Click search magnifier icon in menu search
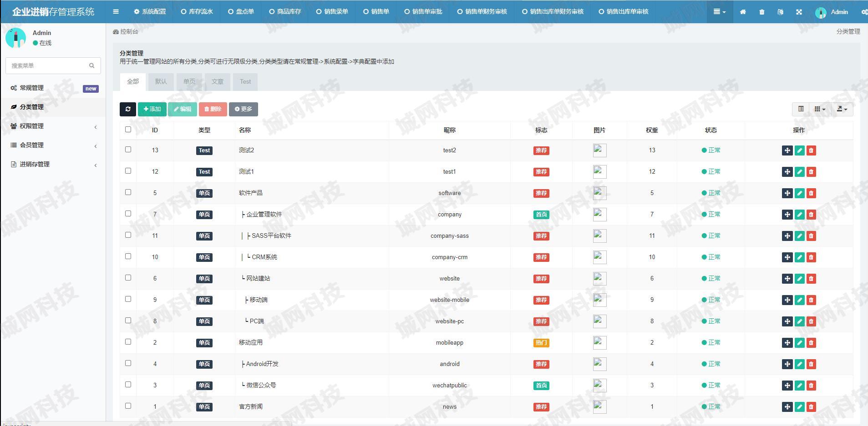Screen dimensions: 868x426 coord(92,66)
